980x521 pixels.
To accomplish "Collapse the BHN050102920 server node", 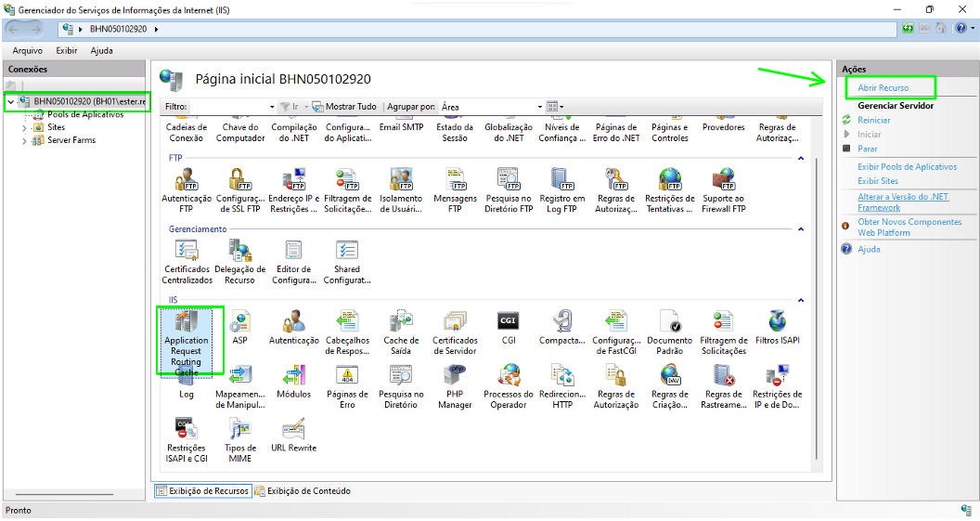I will tap(10, 101).
